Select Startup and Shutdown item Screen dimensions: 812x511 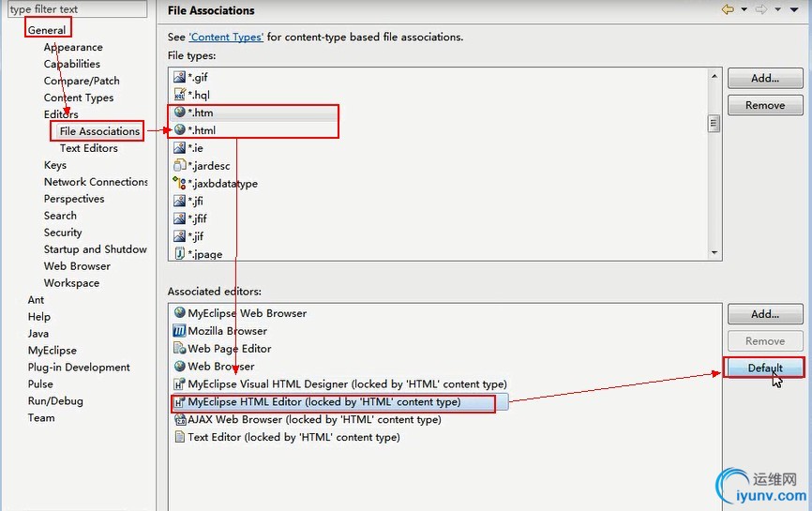point(96,249)
